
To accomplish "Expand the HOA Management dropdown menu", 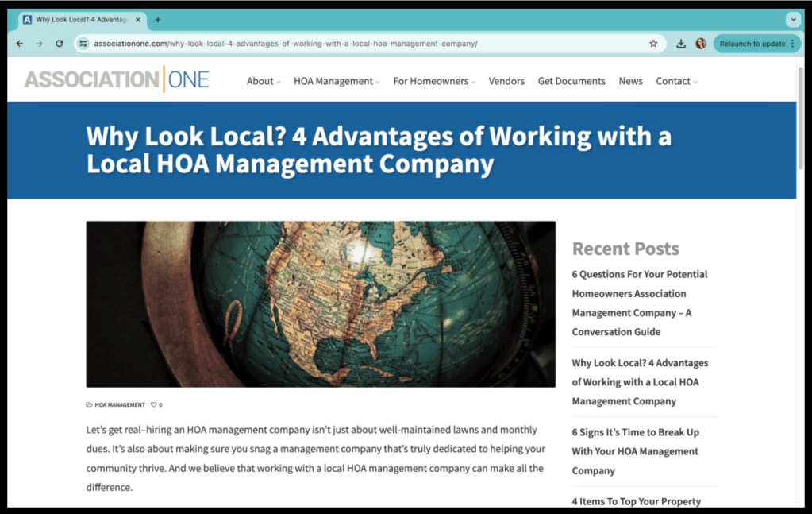I will [x=336, y=81].
